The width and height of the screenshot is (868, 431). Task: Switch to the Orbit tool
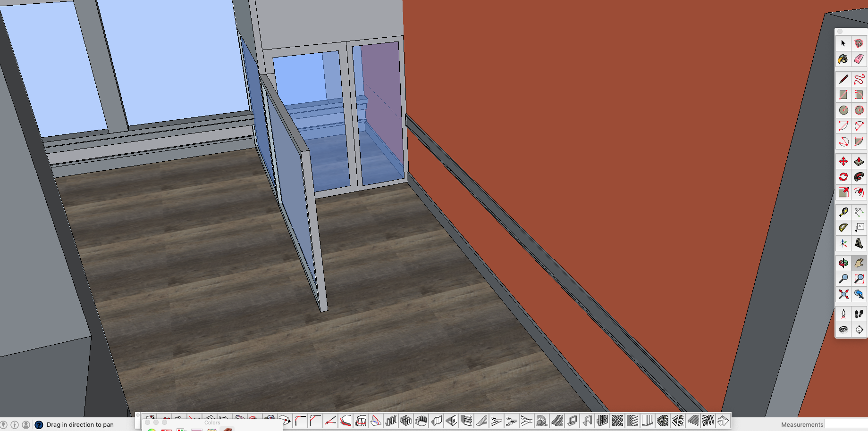(x=843, y=264)
